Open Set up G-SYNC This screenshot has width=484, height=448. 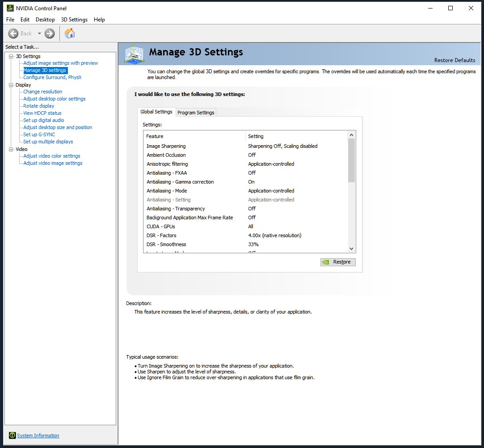pyautogui.click(x=39, y=134)
